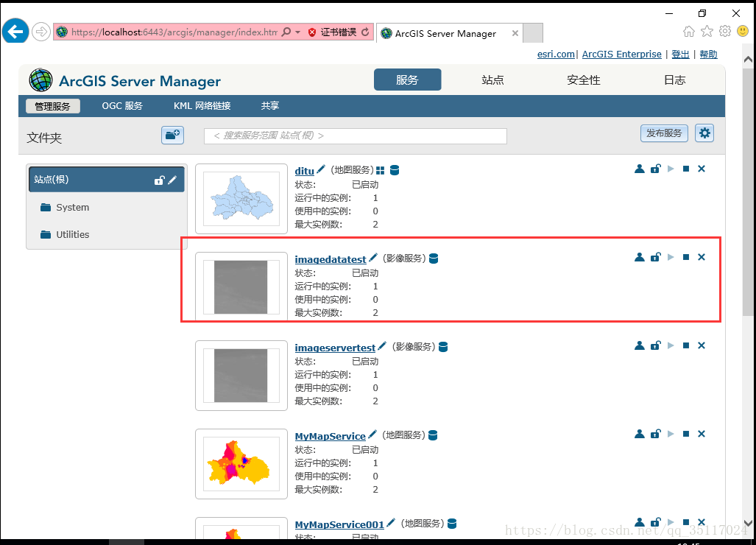Image resolution: width=756 pixels, height=545 pixels.
Task: Switch to the 日志 main tab
Action: (x=674, y=80)
